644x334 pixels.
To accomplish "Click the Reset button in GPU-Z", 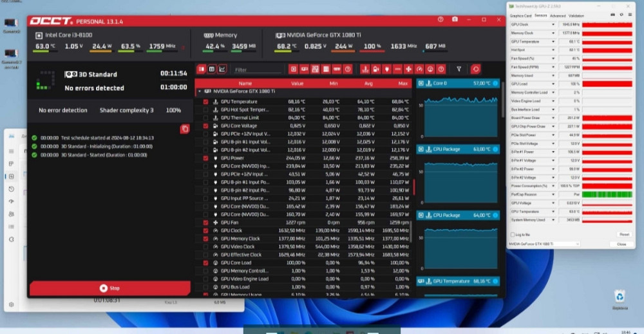I will tap(623, 235).
